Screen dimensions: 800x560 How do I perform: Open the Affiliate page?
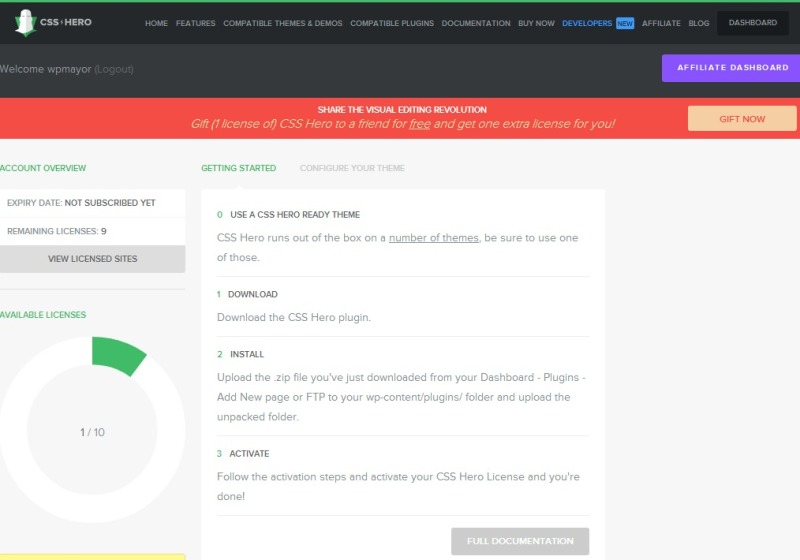point(661,23)
